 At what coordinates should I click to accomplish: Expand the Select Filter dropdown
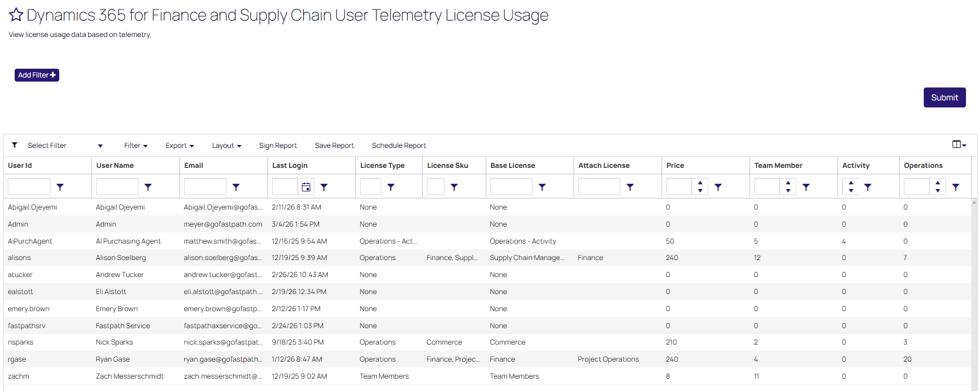100,146
